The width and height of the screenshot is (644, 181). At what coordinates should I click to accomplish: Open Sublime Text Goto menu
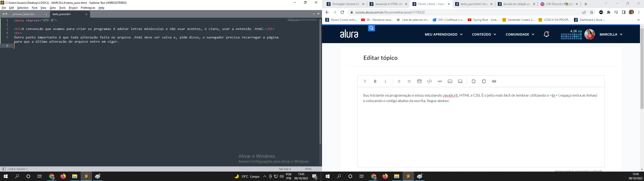click(53, 8)
